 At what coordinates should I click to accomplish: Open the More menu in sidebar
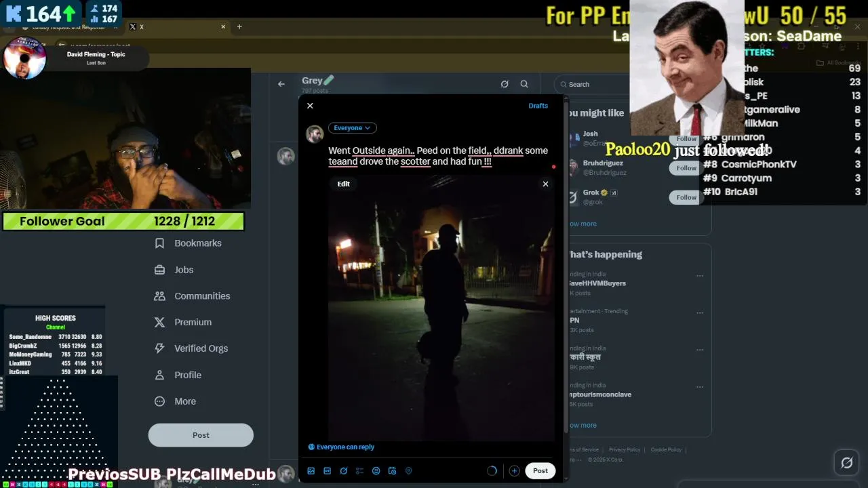click(175, 401)
